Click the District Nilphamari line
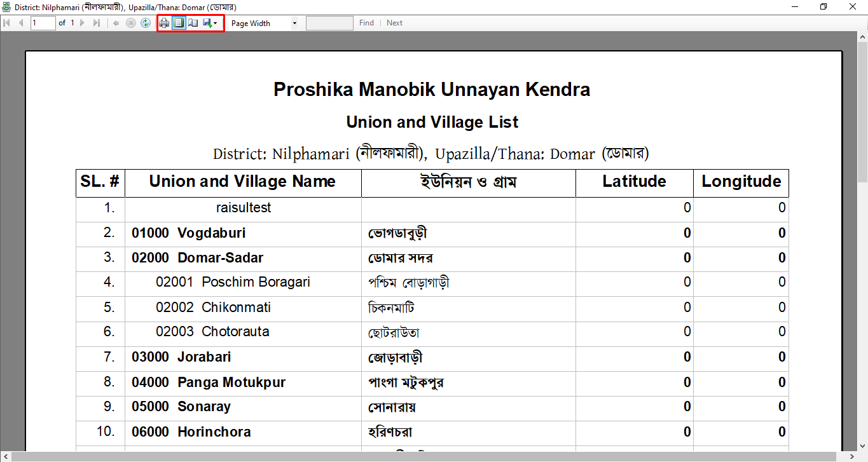Viewport: 868px width, 462px height. (431, 154)
